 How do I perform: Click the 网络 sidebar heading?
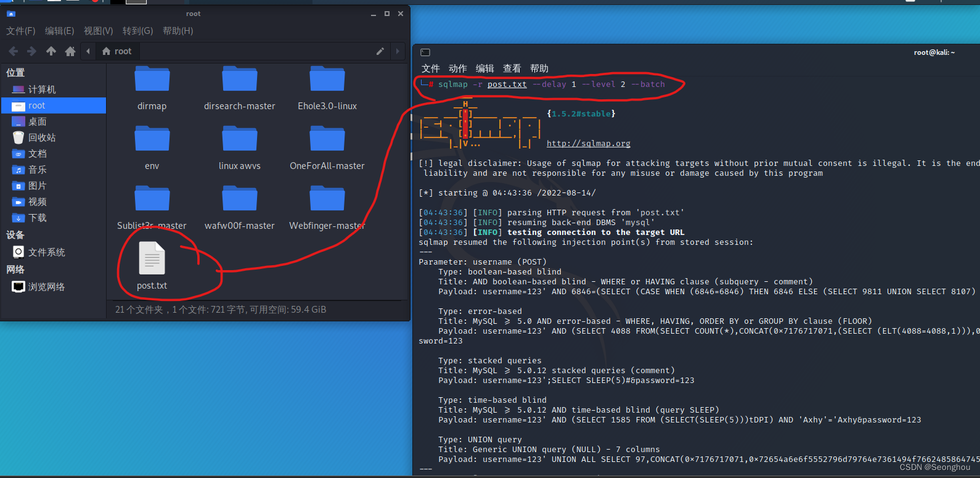[15, 270]
